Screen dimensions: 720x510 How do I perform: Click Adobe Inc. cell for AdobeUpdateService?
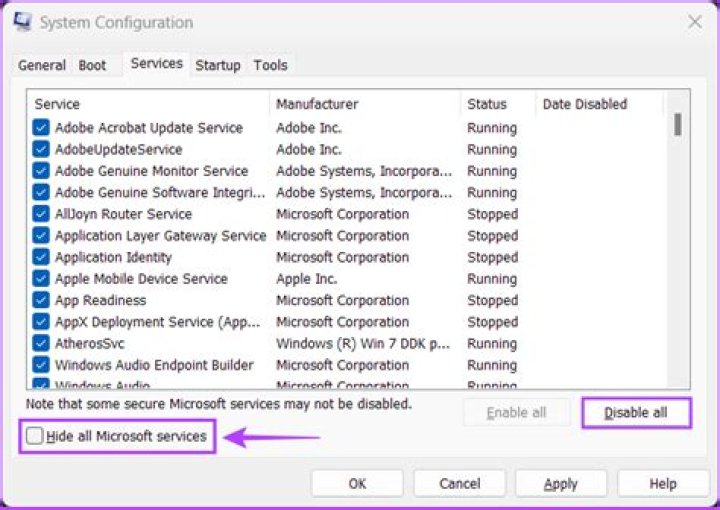click(309, 149)
